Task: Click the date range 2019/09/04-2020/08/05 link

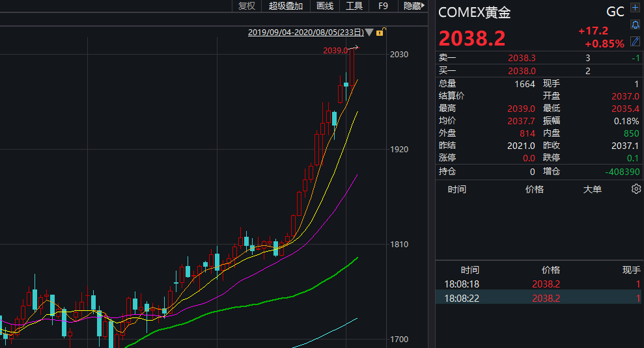Action: [305, 32]
